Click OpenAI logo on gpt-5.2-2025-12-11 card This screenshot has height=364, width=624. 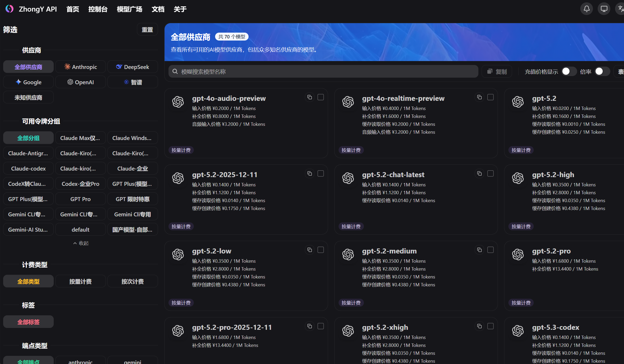pos(178,178)
